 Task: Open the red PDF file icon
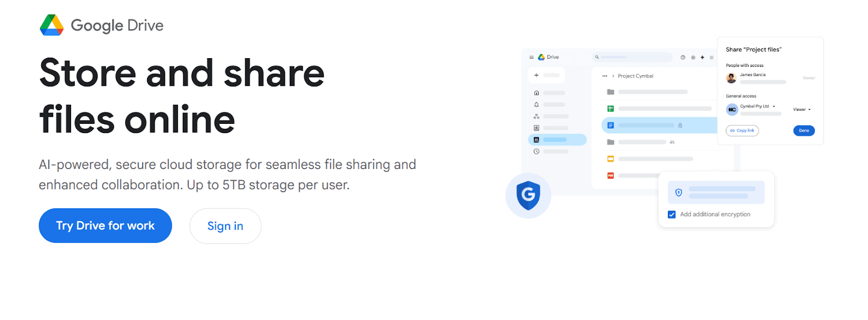click(610, 175)
